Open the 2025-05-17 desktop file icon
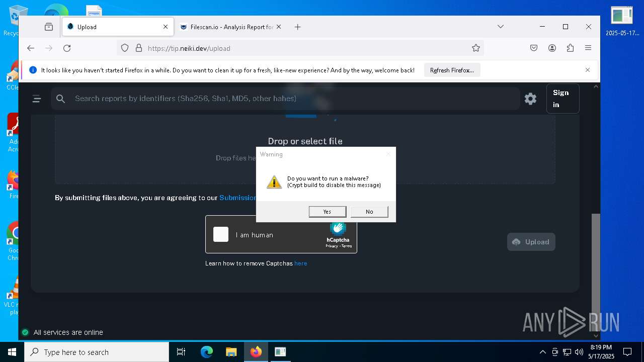The width and height of the screenshot is (644, 362). 622,21
